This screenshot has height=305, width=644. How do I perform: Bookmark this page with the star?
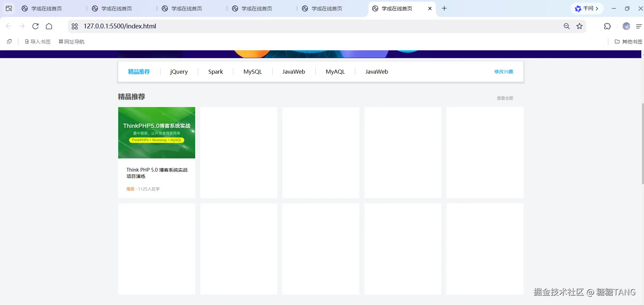click(x=579, y=26)
